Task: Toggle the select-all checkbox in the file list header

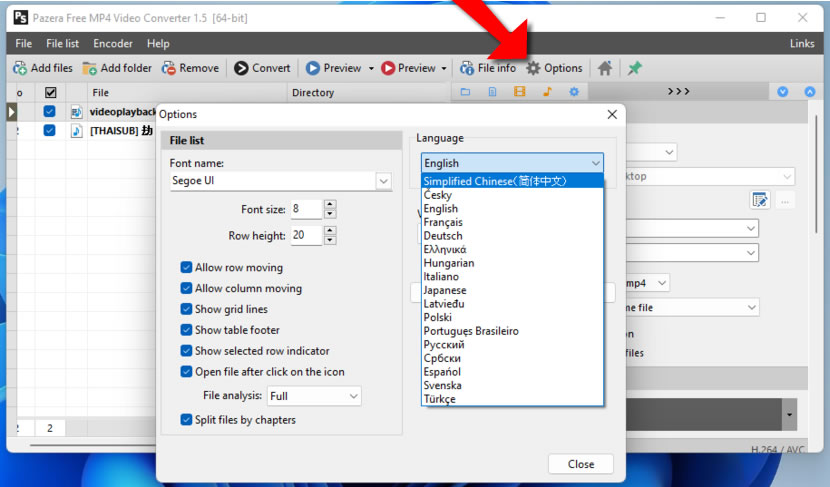Action: pyautogui.click(x=50, y=93)
